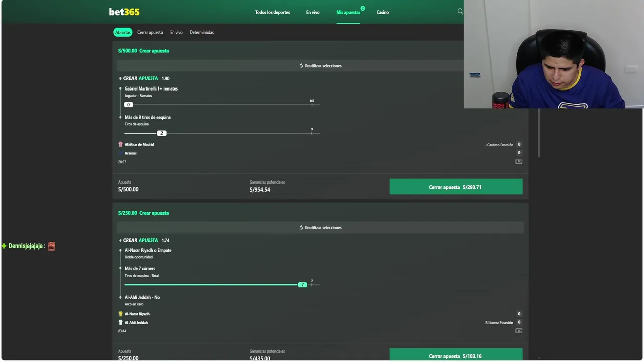Cash out bet for S/293.71

(456, 187)
